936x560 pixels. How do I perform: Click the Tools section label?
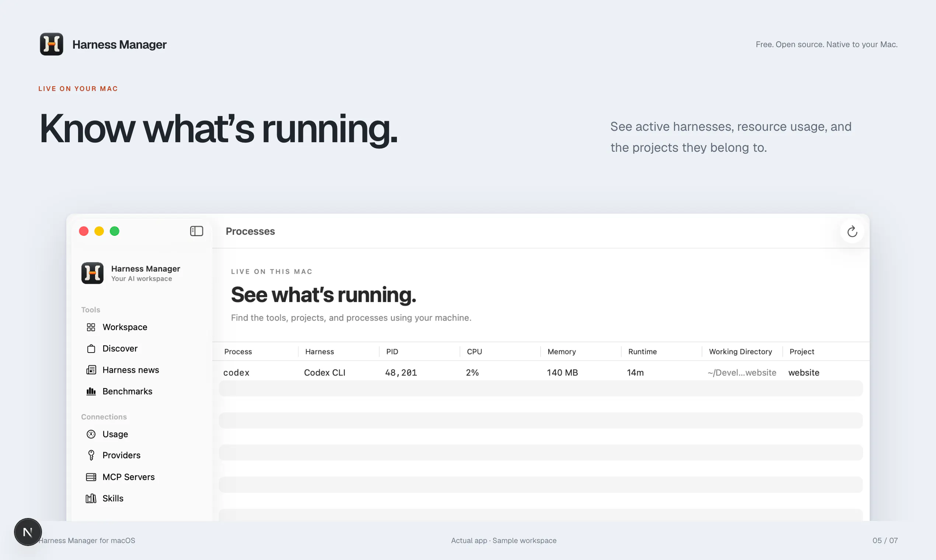pos(91,310)
